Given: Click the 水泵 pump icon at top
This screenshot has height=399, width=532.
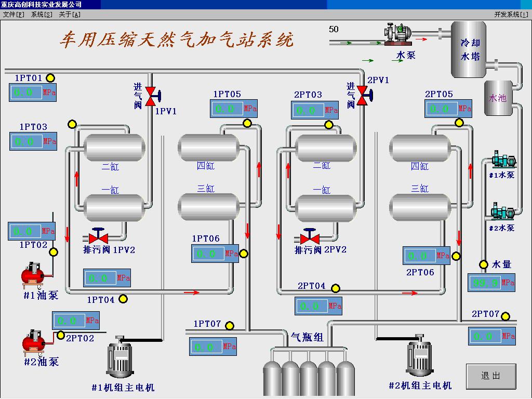Looking at the screenshot, I should click(398, 34).
